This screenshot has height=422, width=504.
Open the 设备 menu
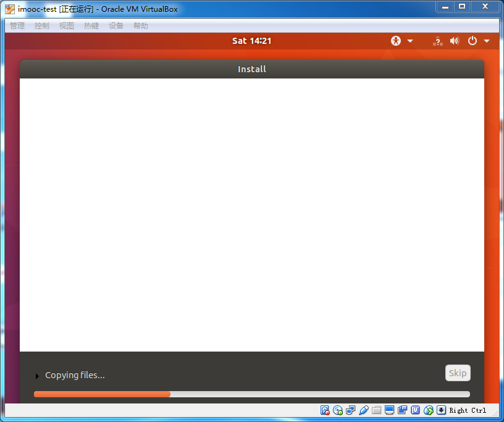point(116,26)
